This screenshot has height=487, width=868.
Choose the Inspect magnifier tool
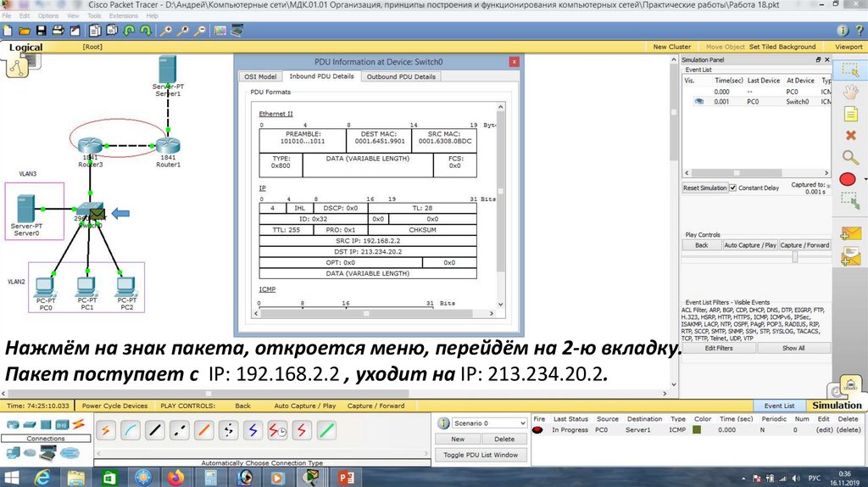(849, 157)
